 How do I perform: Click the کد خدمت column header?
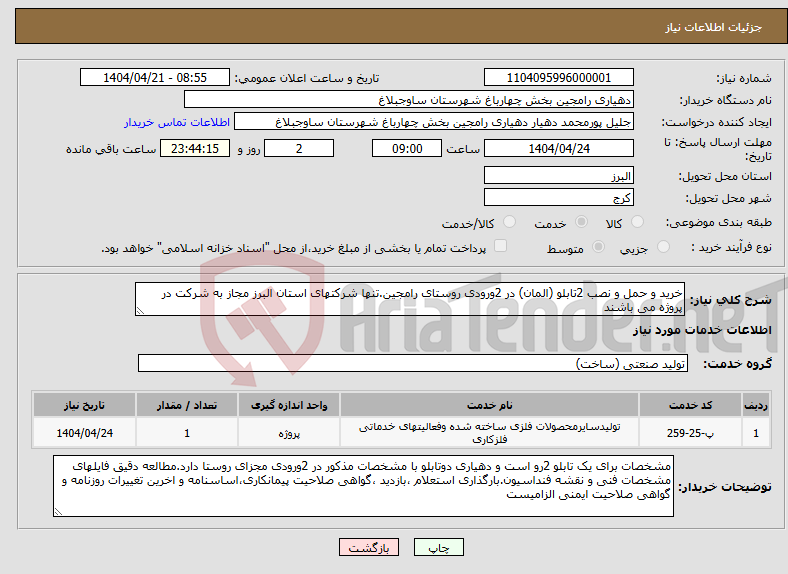(x=691, y=405)
